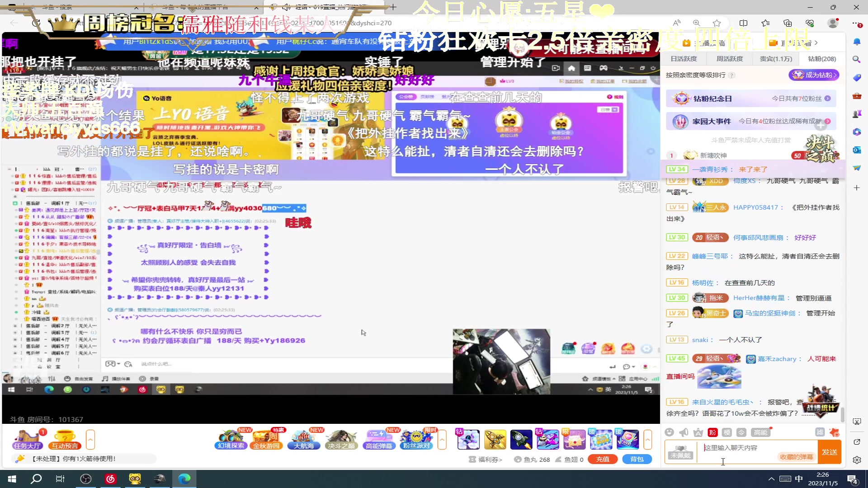Expand 钻粉纪念日 banner arrow

[x=827, y=99]
